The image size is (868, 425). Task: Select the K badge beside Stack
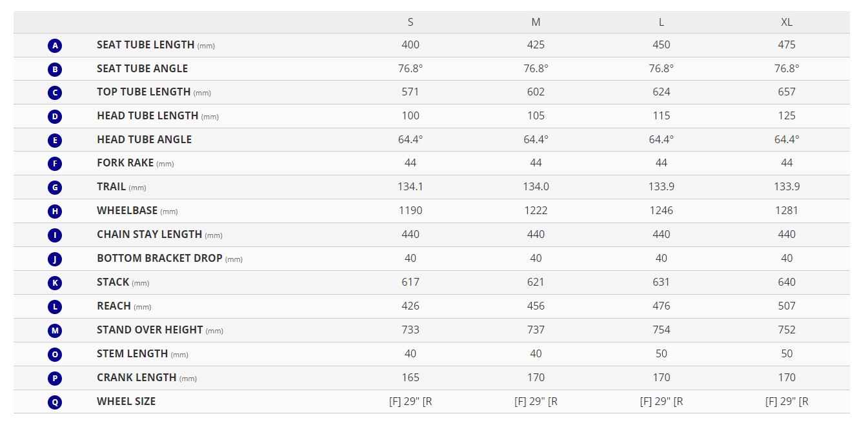55,282
